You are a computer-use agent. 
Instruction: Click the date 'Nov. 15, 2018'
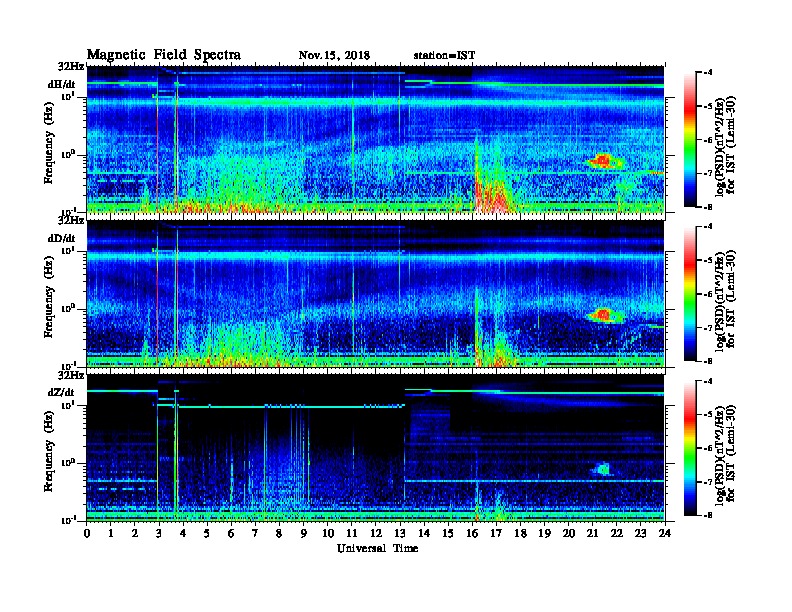(x=334, y=55)
